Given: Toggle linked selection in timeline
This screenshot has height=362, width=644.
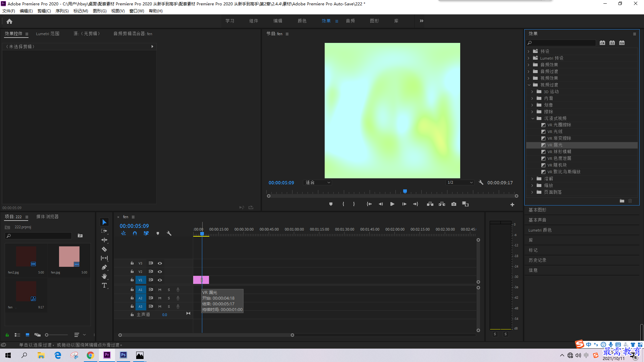Looking at the screenshot, I should tap(146, 233).
